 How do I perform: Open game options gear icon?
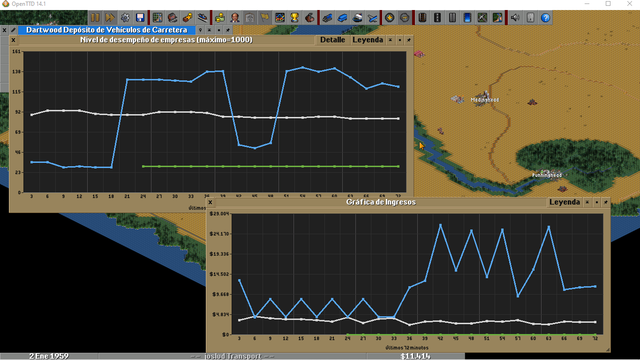(x=125, y=18)
